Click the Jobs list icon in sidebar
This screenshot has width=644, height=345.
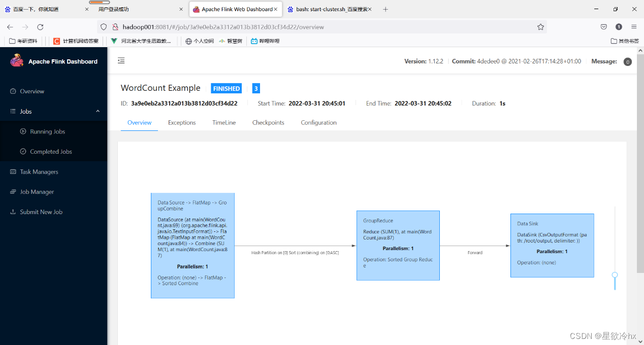click(x=13, y=111)
